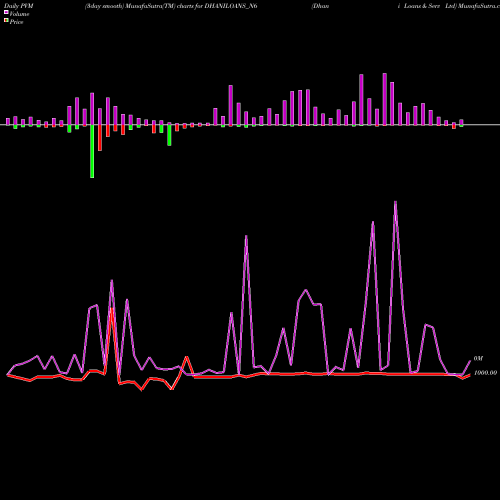Image resolution: width=500 pixels, height=500 pixels.
Task: Click the Price legend color swatch
Action: tap(6, 20)
